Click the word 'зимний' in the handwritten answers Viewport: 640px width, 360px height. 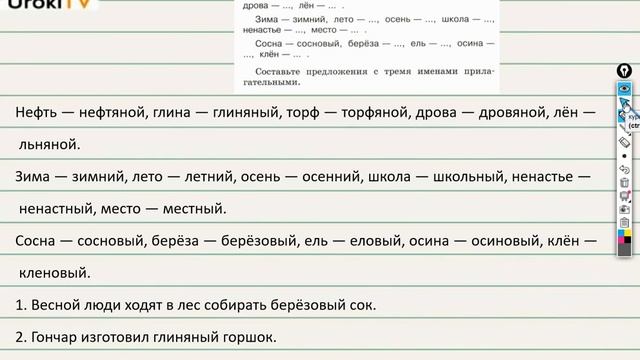click(98, 177)
